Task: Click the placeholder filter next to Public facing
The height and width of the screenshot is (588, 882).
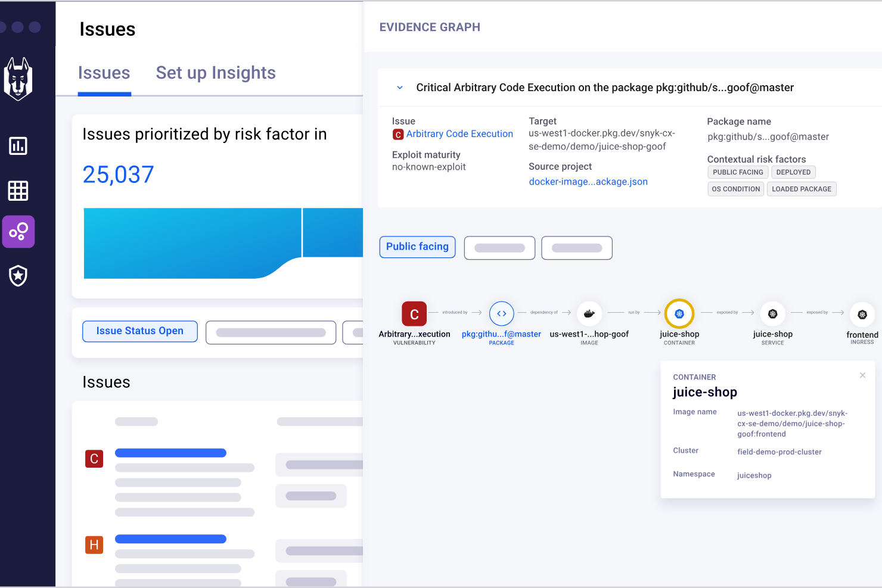Action: pyautogui.click(x=499, y=248)
